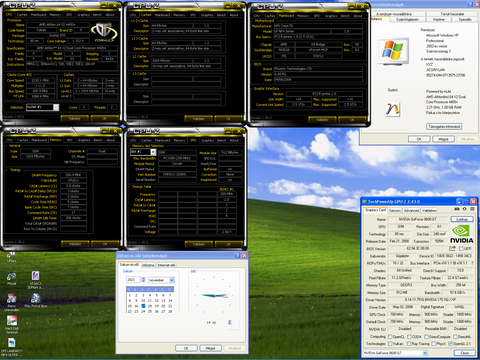Click the Close button in GPU-Z
This screenshot has width=480, height=360.
coord(464,353)
